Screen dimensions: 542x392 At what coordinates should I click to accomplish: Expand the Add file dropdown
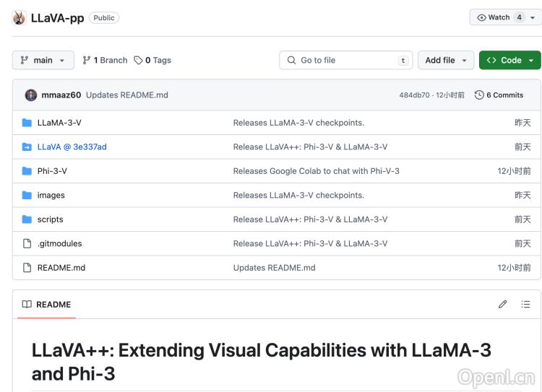coord(446,61)
